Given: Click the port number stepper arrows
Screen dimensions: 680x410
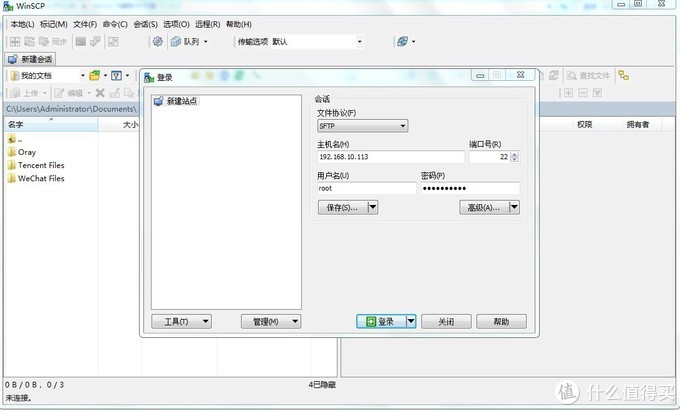Looking at the screenshot, I should (515, 157).
